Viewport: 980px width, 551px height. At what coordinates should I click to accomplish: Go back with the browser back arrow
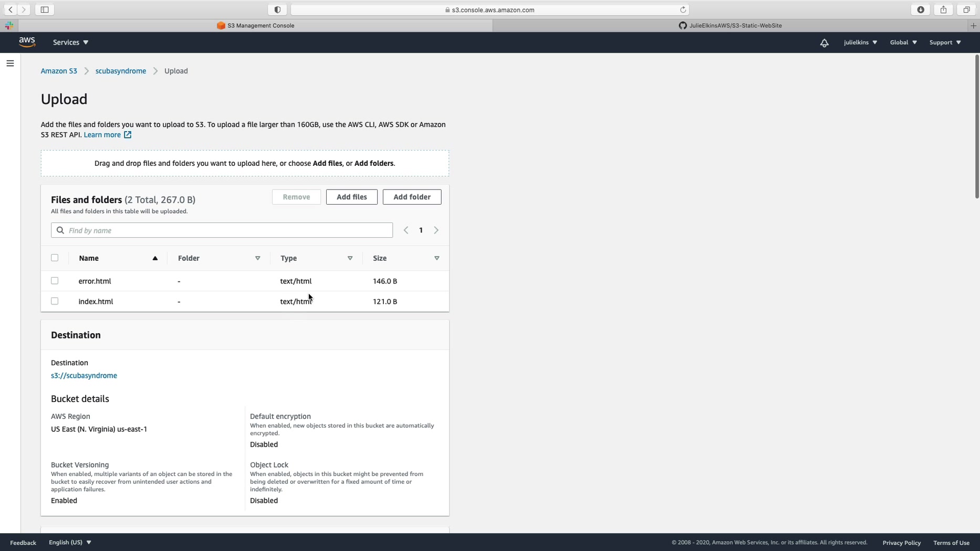tap(11, 9)
